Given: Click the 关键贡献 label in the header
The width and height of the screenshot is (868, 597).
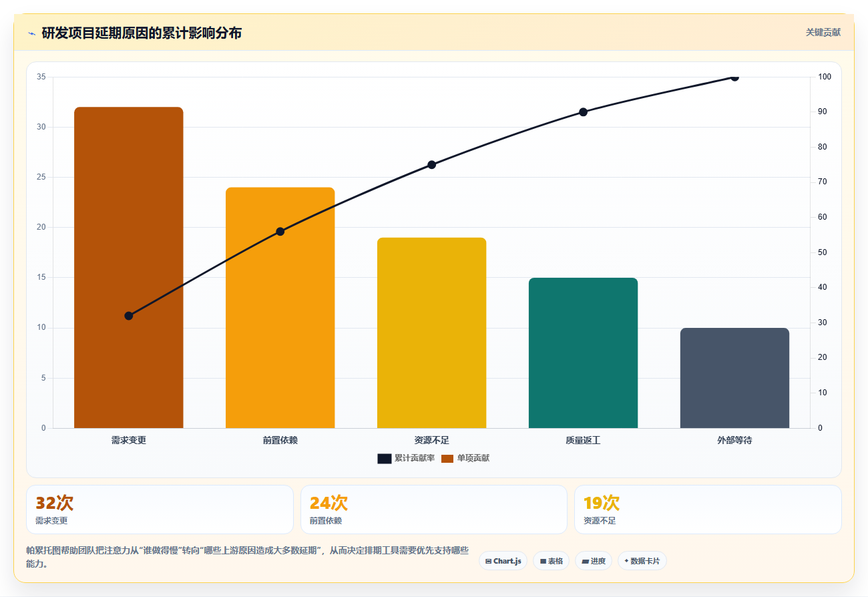Looking at the screenshot, I should pyautogui.click(x=823, y=32).
